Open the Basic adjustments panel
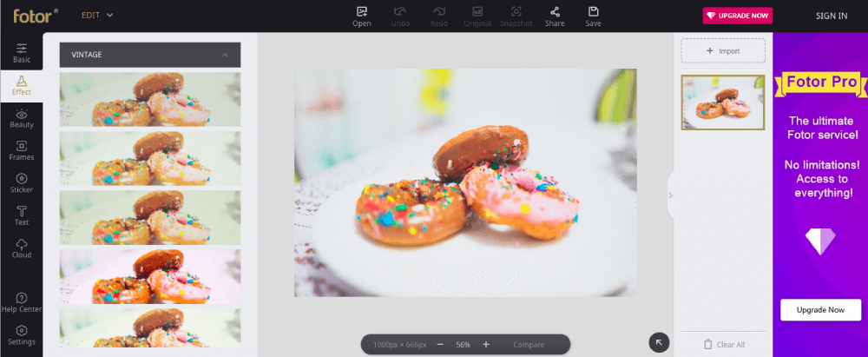868x357 pixels. pos(21,52)
